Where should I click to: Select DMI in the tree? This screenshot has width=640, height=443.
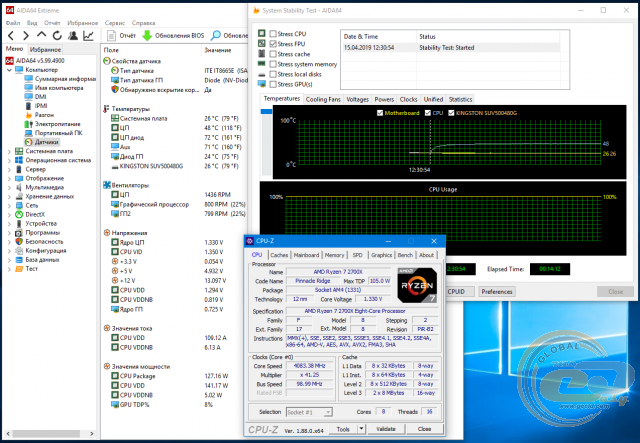tap(40, 97)
